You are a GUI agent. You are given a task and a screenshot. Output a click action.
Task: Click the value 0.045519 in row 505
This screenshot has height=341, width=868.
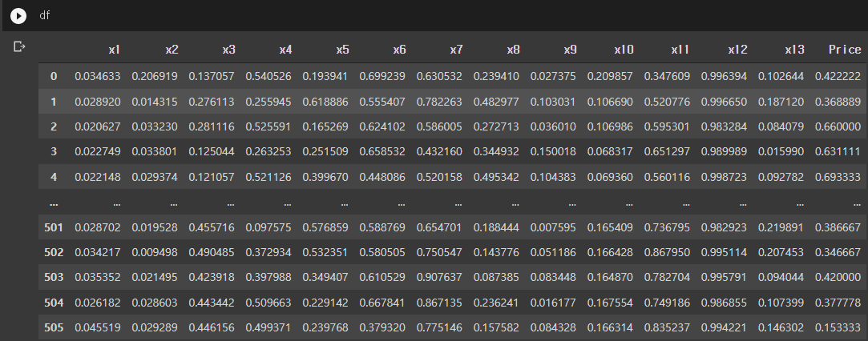point(98,327)
